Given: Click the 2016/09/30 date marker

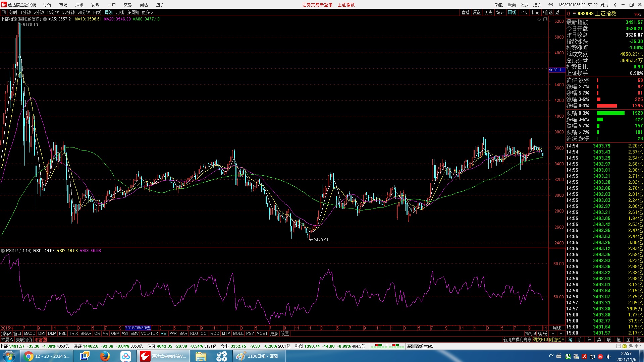Looking at the screenshot, I should tap(138, 328).
